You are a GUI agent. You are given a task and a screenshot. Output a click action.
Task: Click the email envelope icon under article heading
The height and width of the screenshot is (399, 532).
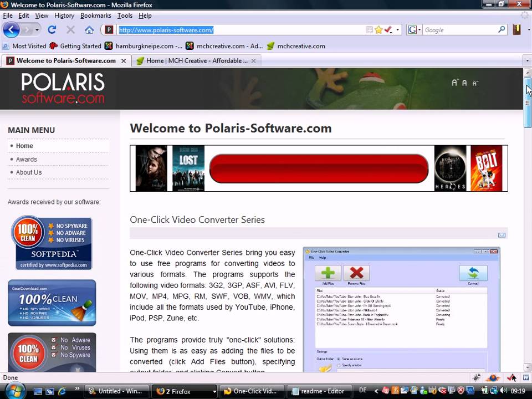click(502, 235)
